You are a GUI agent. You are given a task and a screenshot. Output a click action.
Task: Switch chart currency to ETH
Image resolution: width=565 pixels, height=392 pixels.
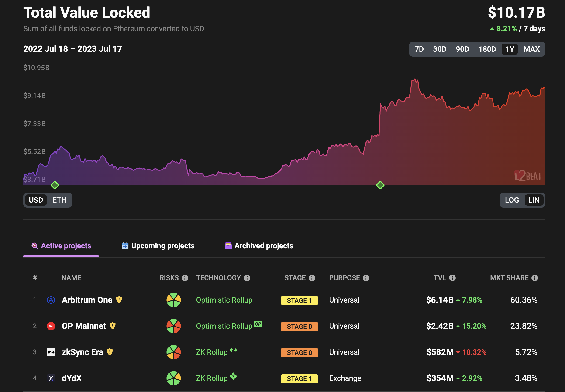[x=59, y=200]
